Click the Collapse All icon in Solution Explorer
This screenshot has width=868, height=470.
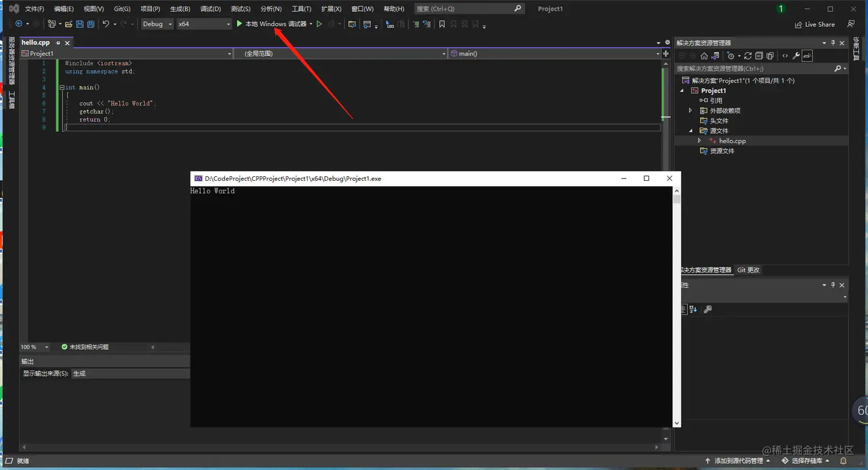click(x=759, y=56)
